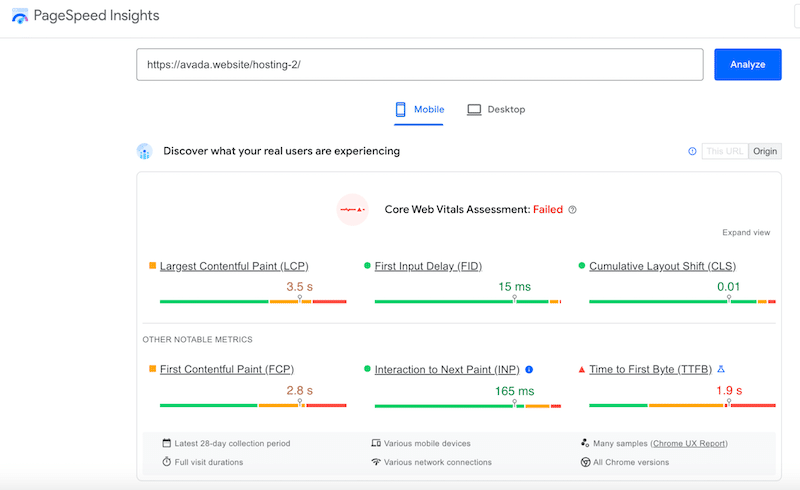Click info icon beside This URL toggle
Image resolution: width=800 pixels, height=490 pixels.
[x=692, y=151]
